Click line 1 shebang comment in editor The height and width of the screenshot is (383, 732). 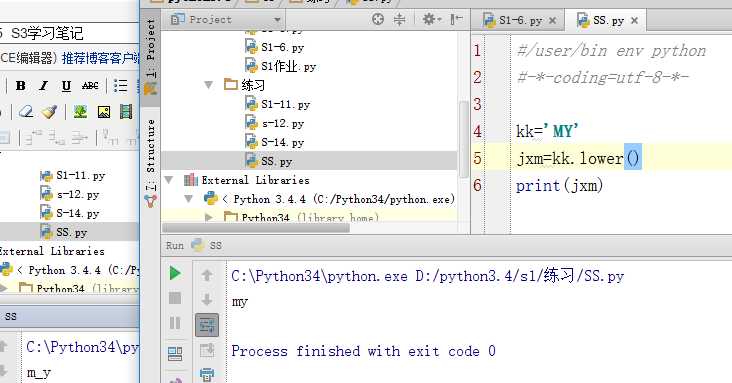click(x=612, y=50)
